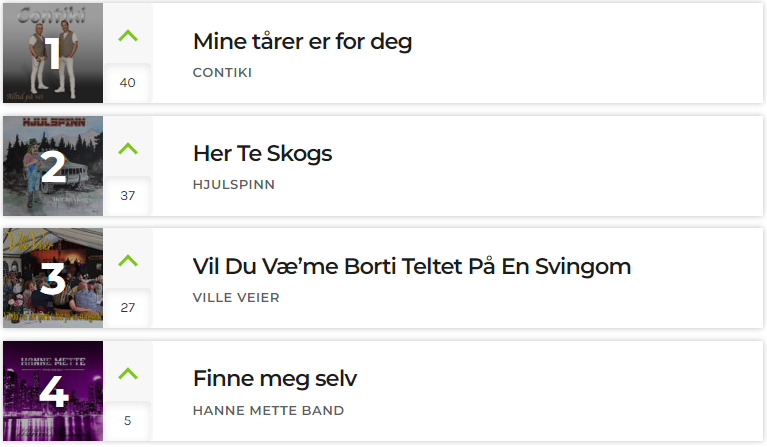
Task: Click the vote count 27 box
Action: coord(128,308)
